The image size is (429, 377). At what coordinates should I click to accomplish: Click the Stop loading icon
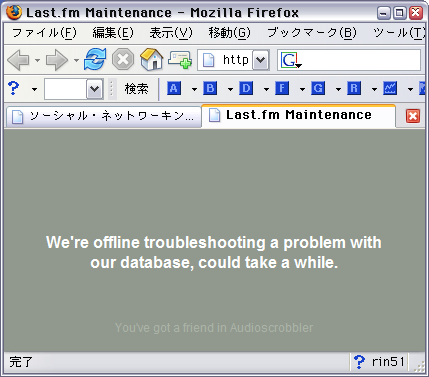[x=123, y=60]
